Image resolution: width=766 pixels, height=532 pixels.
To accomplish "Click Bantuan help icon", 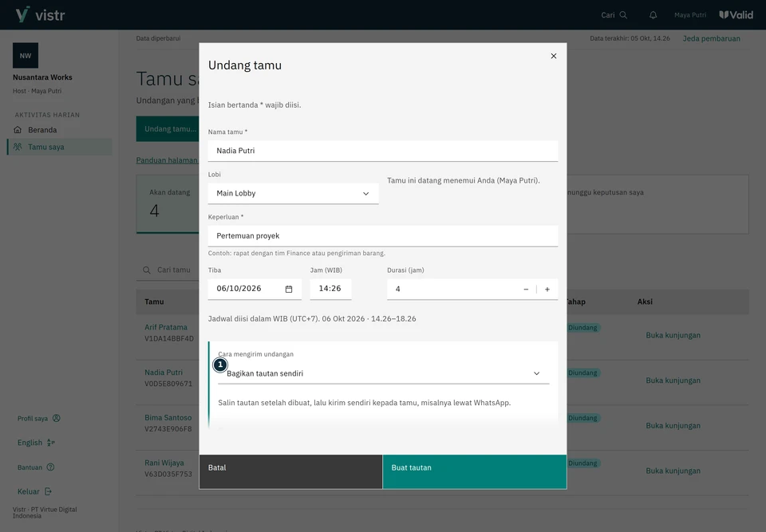I will (50, 467).
